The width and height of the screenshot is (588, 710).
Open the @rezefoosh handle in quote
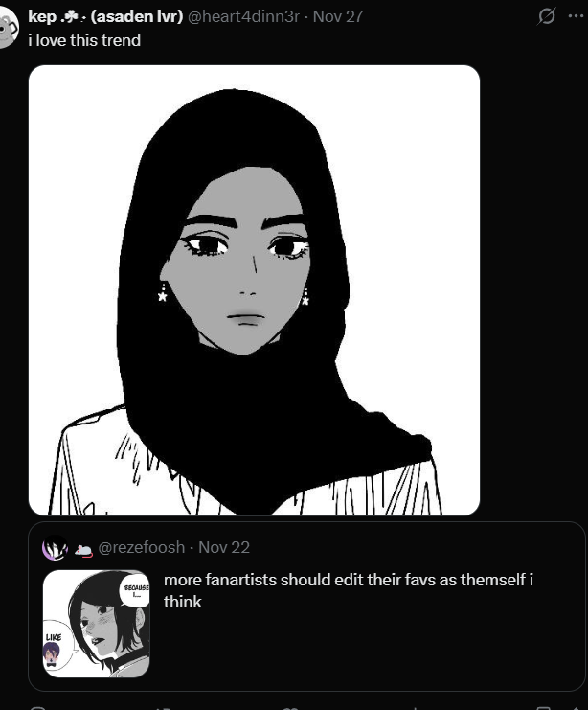[x=142, y=547]
